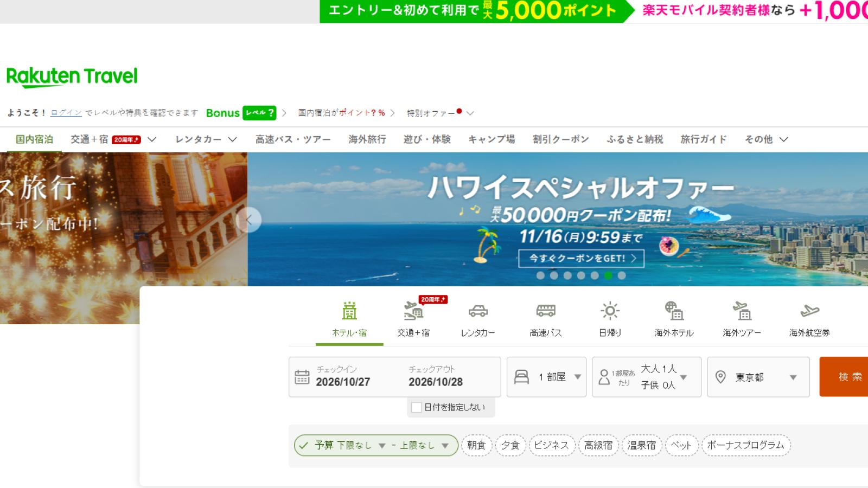
Task: Open the 国内宿泊 navigation tab
Action: tap(34, 139)
